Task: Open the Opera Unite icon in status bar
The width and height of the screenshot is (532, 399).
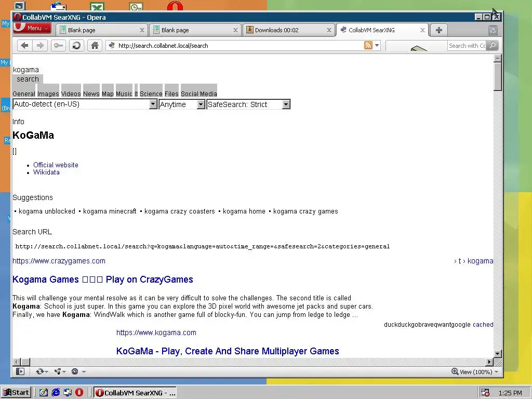Action: click(x=60, y=371)
